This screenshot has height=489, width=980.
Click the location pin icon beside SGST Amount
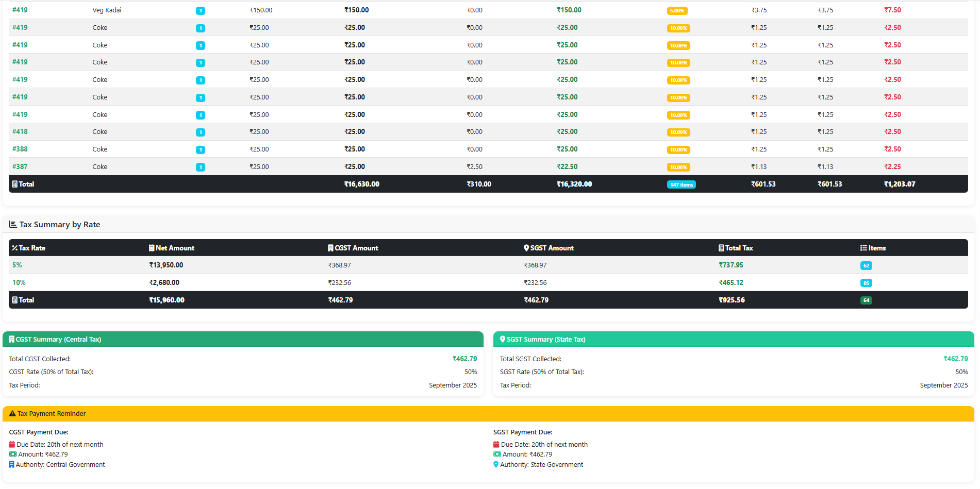(x=527, y=248)
